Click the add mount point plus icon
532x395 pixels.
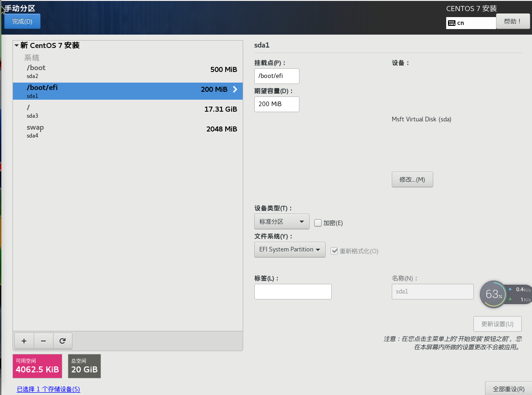[x=24, y=341]
